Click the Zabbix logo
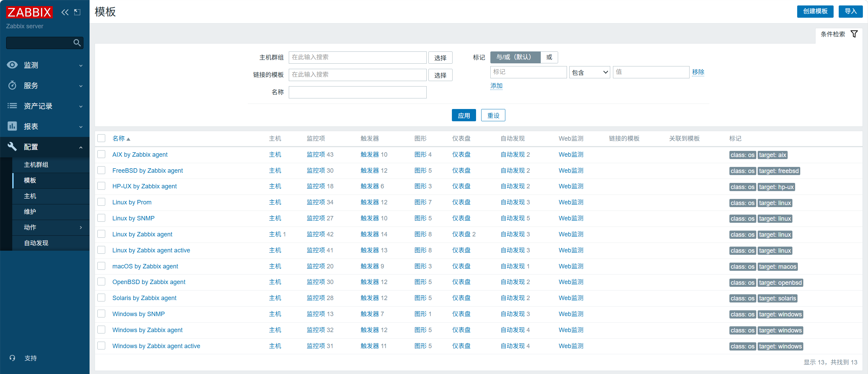This screenshot has height=374, width=868. point(29,12)
